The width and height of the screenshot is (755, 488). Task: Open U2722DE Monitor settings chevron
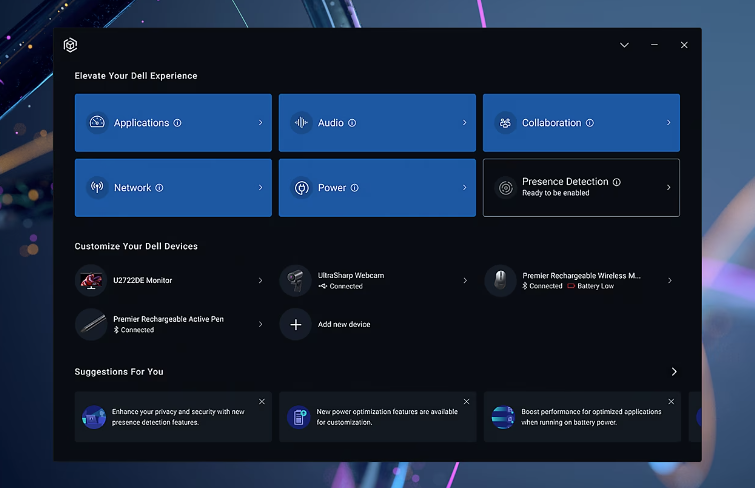[260, 280]
